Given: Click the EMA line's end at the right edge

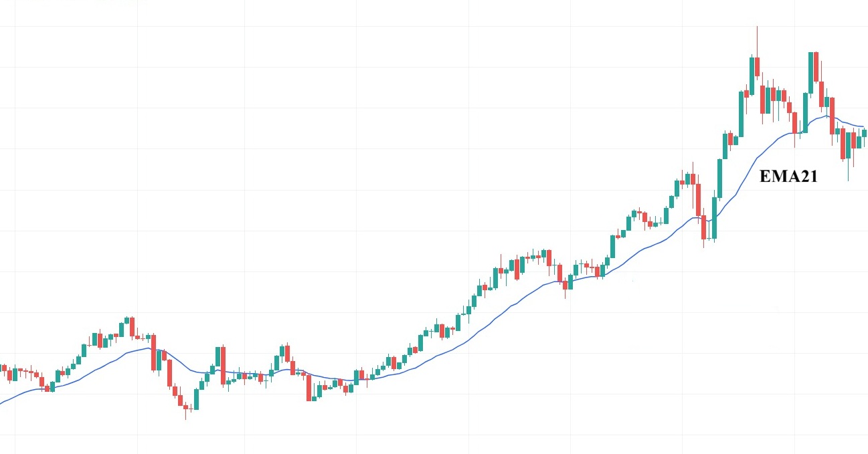Looking at the screenshot, I should click(x=863, y=126).
